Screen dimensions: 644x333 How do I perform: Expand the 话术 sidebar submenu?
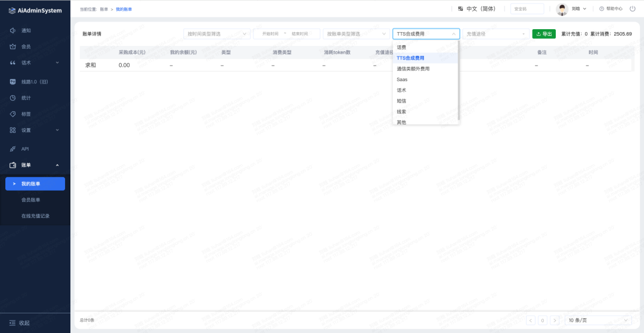click(x=36, y=63)
